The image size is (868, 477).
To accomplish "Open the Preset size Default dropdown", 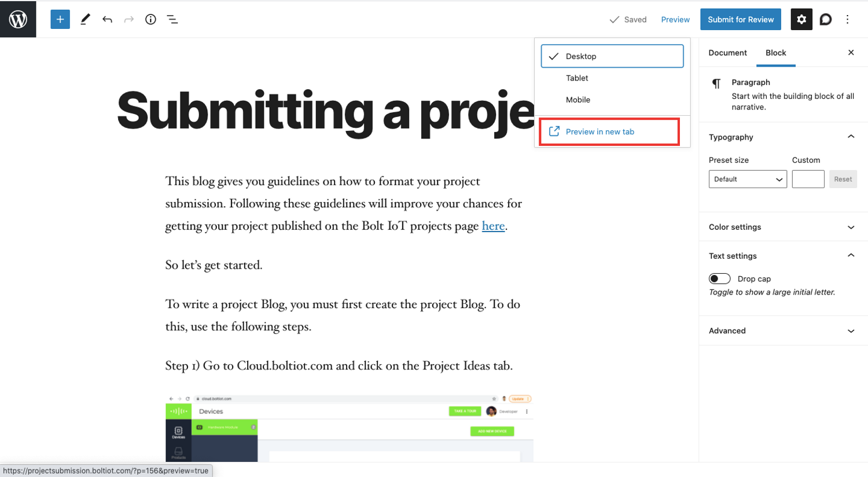I will 748,179.
